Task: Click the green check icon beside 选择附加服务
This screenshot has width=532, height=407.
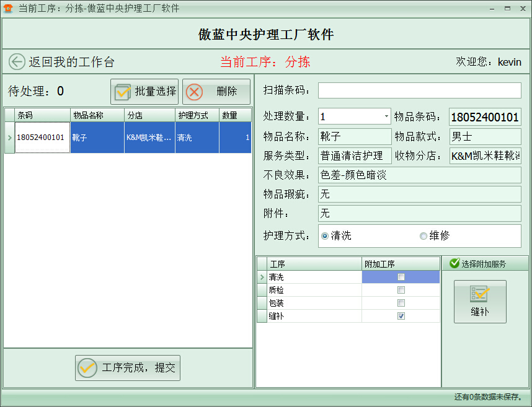Action: click(x=454, y=264)
